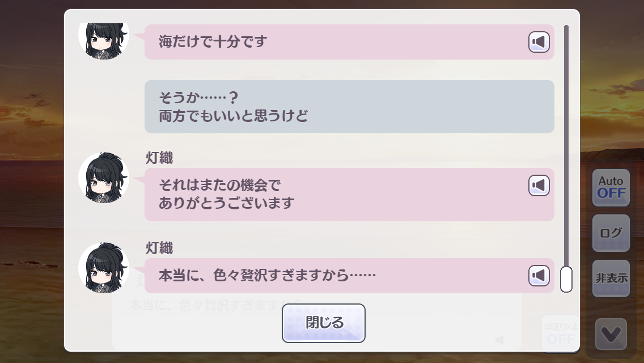
Task: Toggle the Auto OFF button
Action: pyautogui.click(x=611, y=188)
